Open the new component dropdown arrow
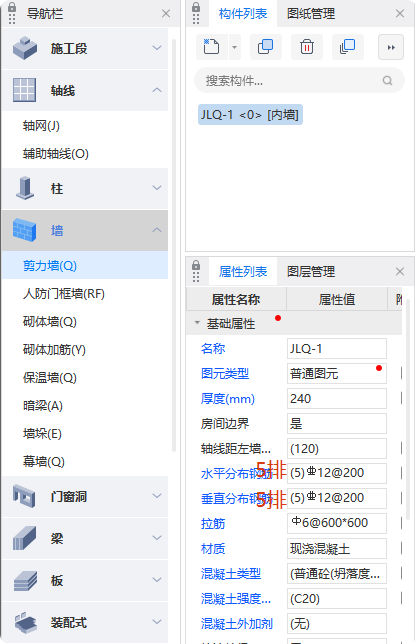 [234, 47]
